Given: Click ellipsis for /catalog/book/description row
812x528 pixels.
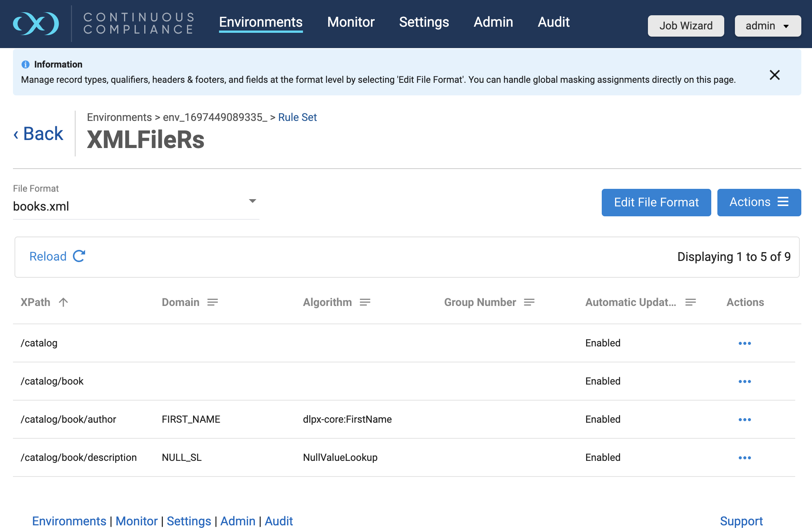Looking at the screenshot, I should click(x=744, y=458).
